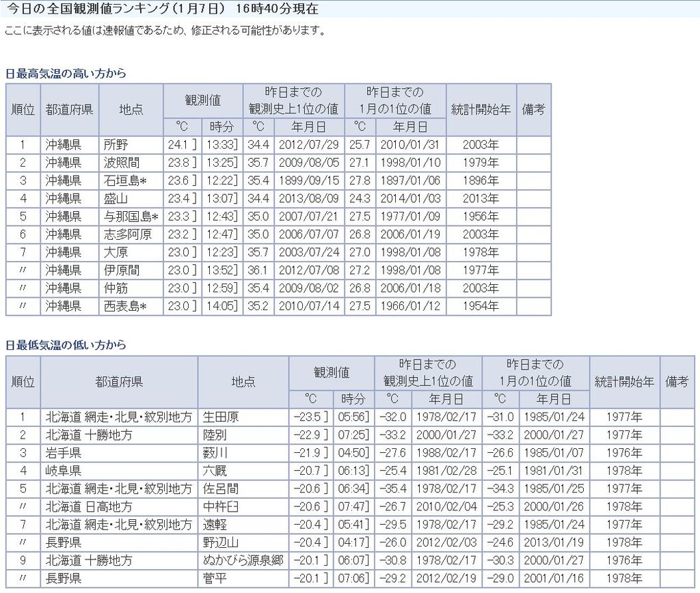
Task: Click the 生田原 station in the low table
Action: pyautogui.click(x=220, y=417)
